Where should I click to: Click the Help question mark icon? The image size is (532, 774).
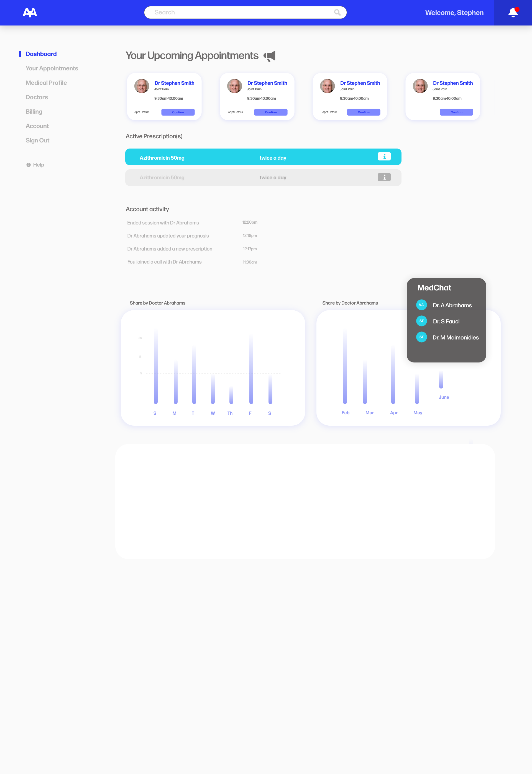tap(29, 165)
